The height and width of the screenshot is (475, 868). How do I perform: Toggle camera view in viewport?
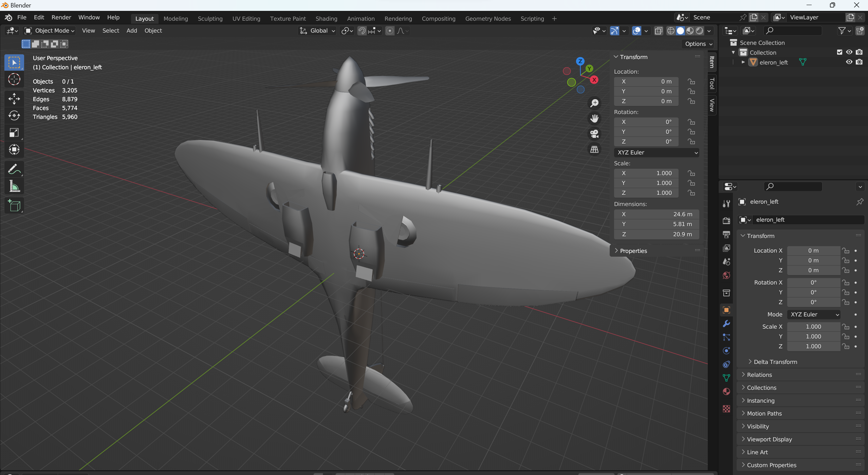point(594,134)
